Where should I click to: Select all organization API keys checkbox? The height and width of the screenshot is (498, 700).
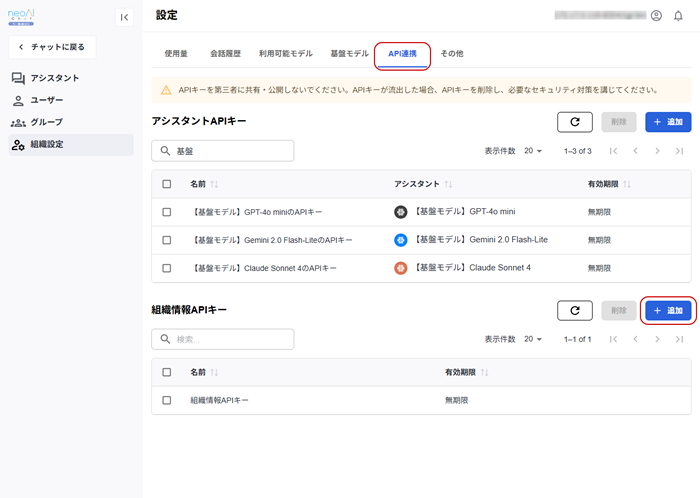(167, 372)
